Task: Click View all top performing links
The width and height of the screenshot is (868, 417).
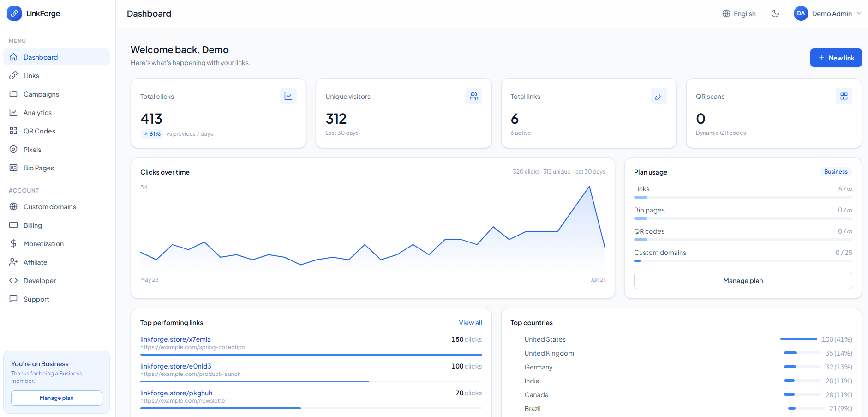Action: click(x=470, y=322)
